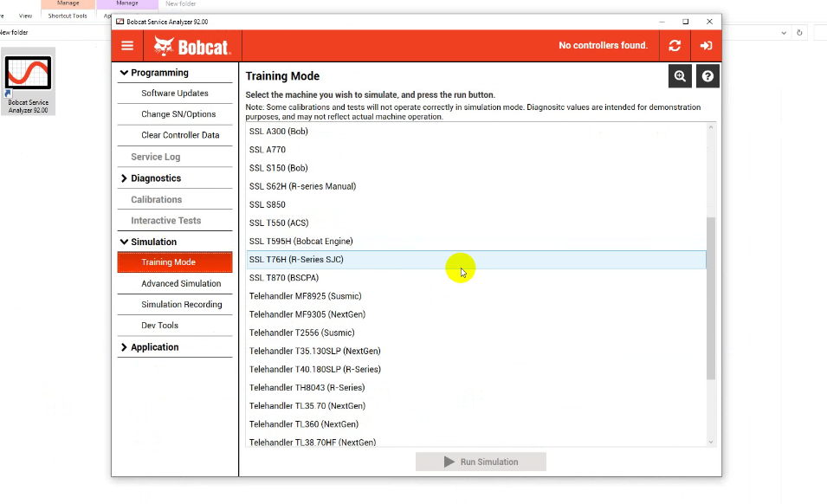The height and width of the screenshot is (504, 827).
Task: Select Telehandler T2556 (Susmic)
Action: pos(476,333)
